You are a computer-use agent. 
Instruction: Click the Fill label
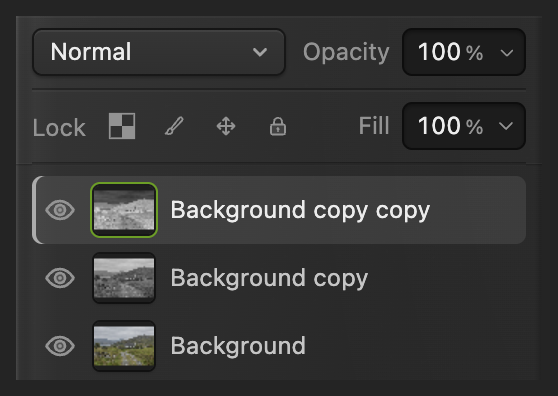[374, 126]
